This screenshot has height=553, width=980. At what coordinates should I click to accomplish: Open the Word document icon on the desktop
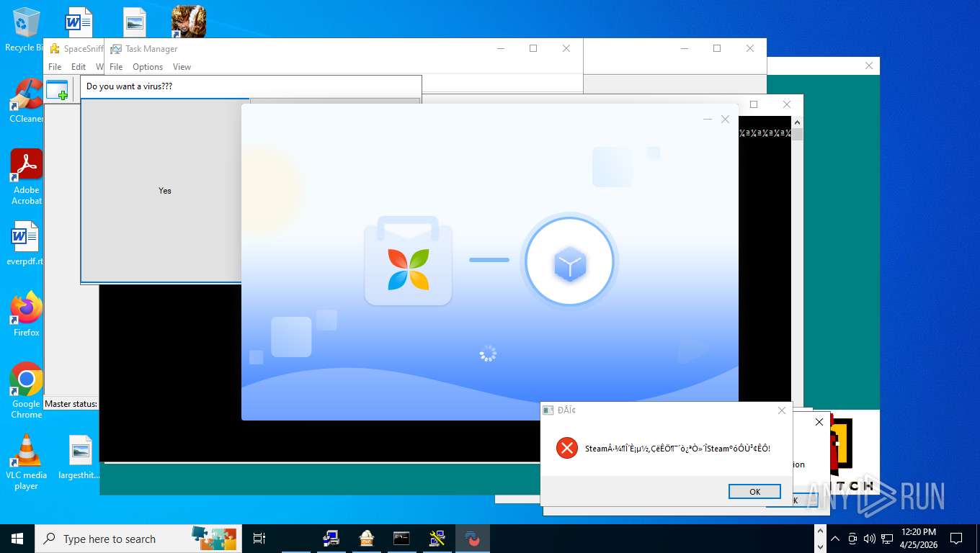tap(79, 22)
